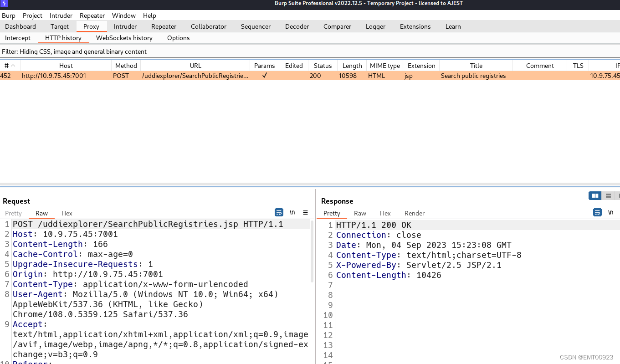Viewport: 620px width, 364px height.
Task: Click the SearchPublicRegistries URL cell
Action: 195,76
